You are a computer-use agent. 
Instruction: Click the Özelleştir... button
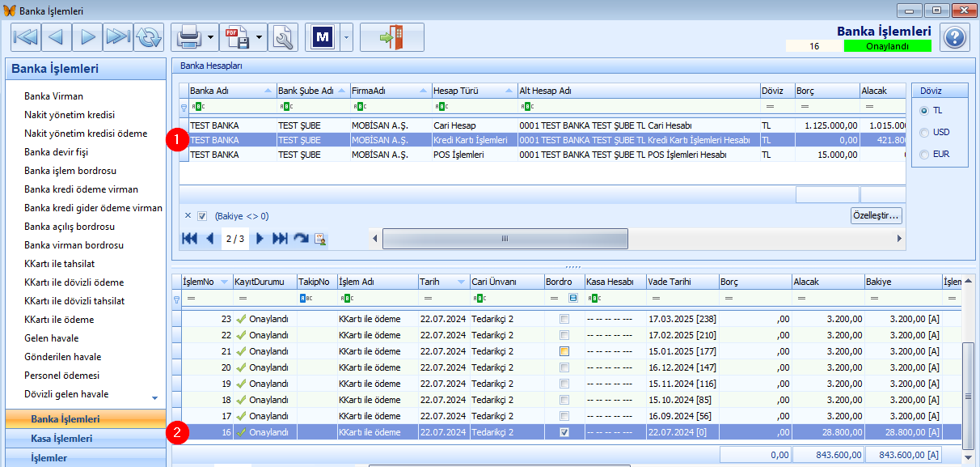[877, 216]
